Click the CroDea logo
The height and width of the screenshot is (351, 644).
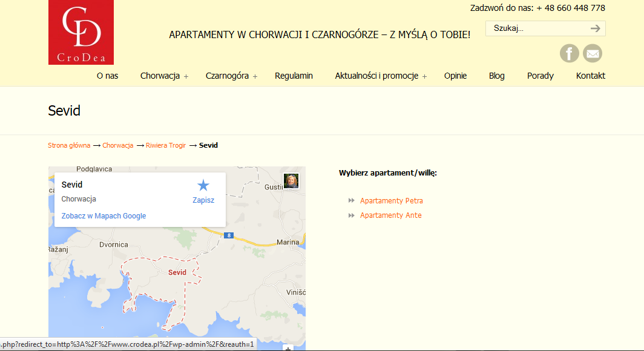coord(81,33)
